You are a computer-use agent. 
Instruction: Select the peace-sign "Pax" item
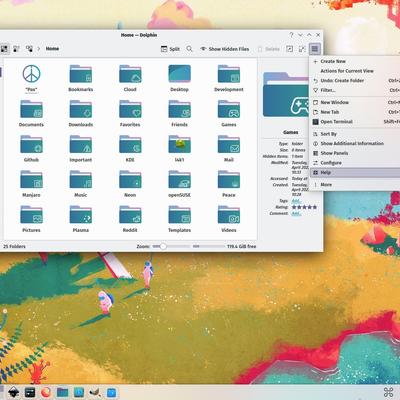point(31,78)
